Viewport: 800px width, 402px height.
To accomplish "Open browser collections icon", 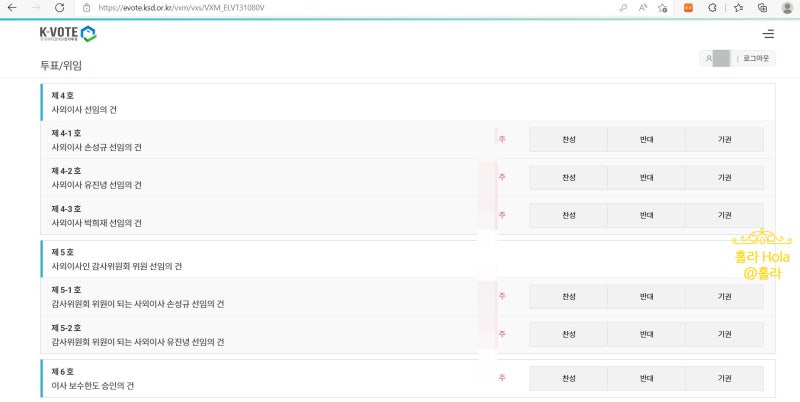I will click(762, 7).
